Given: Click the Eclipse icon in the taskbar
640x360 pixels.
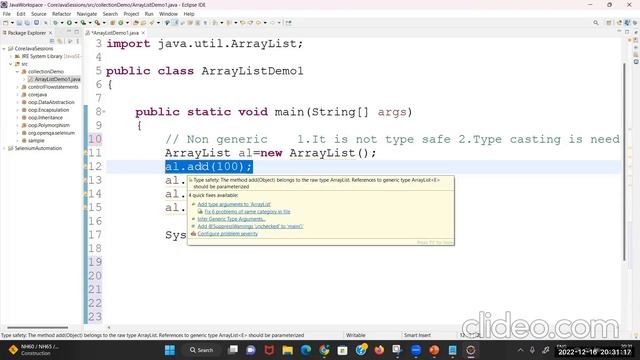Looking at the screenshot, I should 471,350.
